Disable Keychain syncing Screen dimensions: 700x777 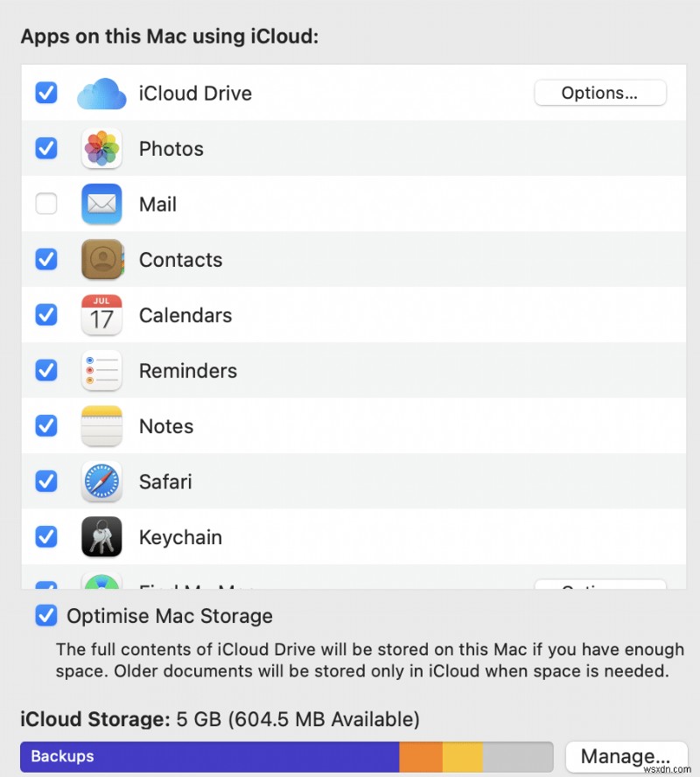[x=46, y=537]
